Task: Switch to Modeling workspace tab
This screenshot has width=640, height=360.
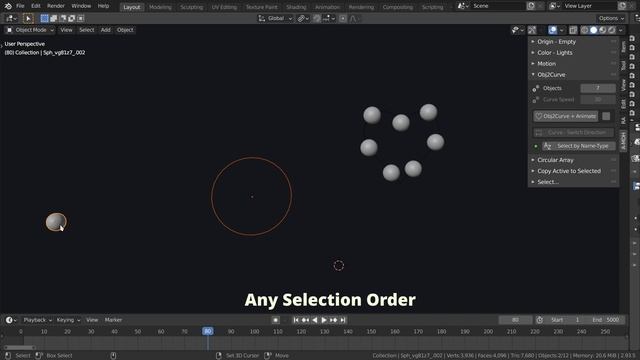Action: point(160,7)
